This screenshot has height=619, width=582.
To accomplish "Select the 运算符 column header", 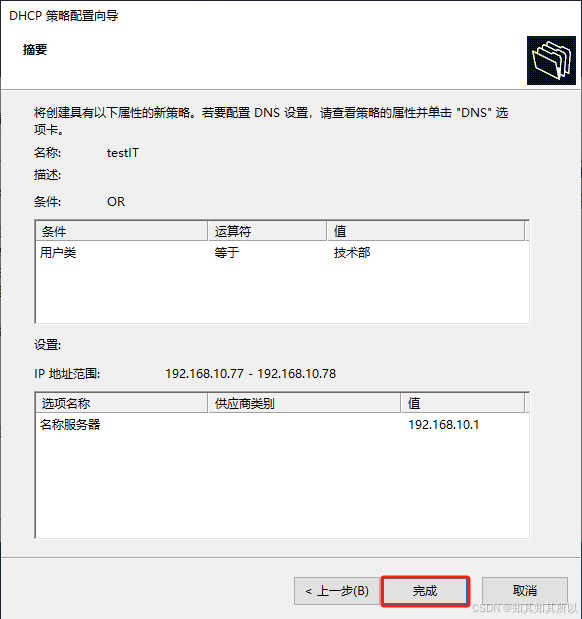I will pos(267,231).
